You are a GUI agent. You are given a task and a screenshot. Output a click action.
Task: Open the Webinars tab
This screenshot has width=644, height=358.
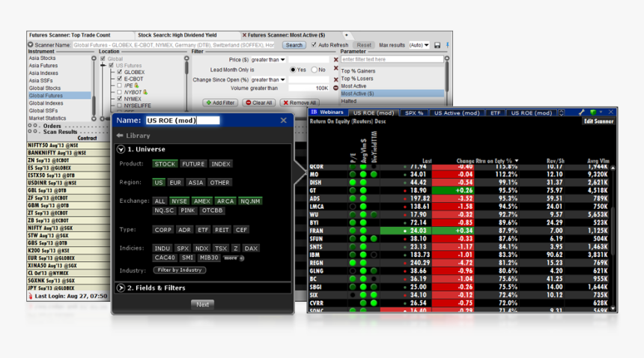point(332,112)
